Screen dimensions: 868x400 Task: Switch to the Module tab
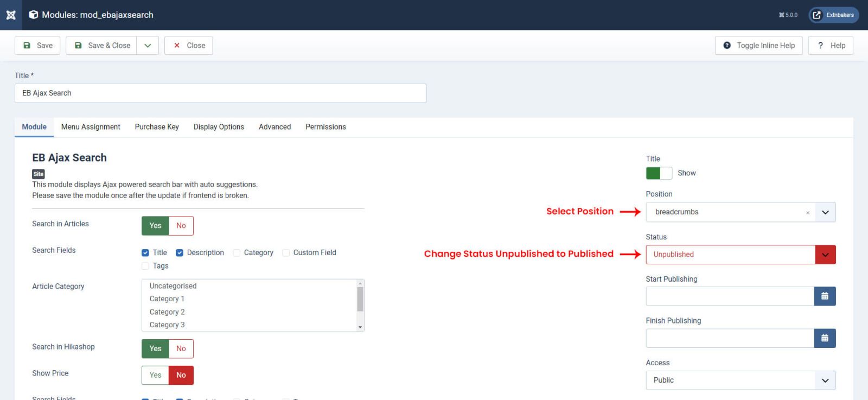pyautogui.click(x=34, y=127)
